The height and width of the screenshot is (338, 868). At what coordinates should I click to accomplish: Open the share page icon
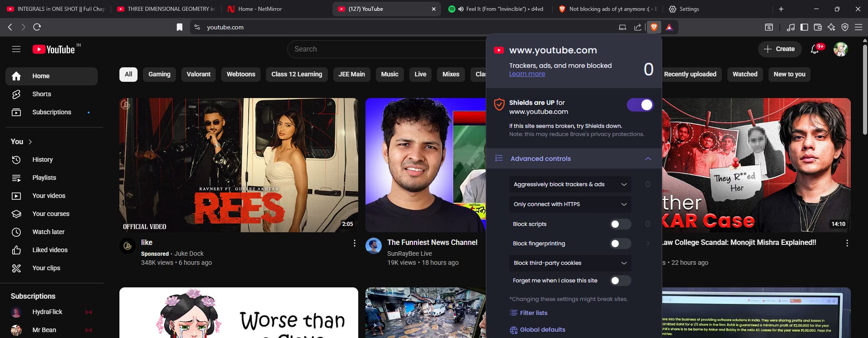click(x=638, y=27)
